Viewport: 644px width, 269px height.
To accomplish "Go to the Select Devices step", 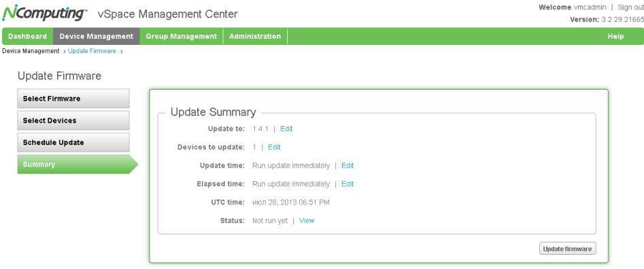I will click(x=73, y=121).
